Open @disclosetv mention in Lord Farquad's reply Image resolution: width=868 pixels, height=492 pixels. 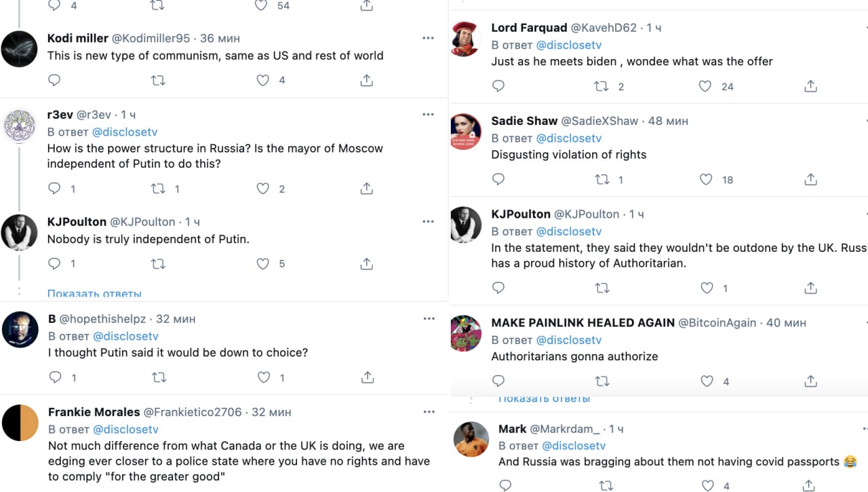(569, 45)
